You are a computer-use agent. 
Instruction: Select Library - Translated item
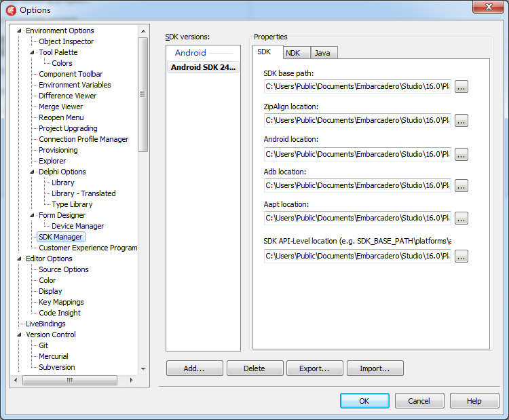[83, 194]
